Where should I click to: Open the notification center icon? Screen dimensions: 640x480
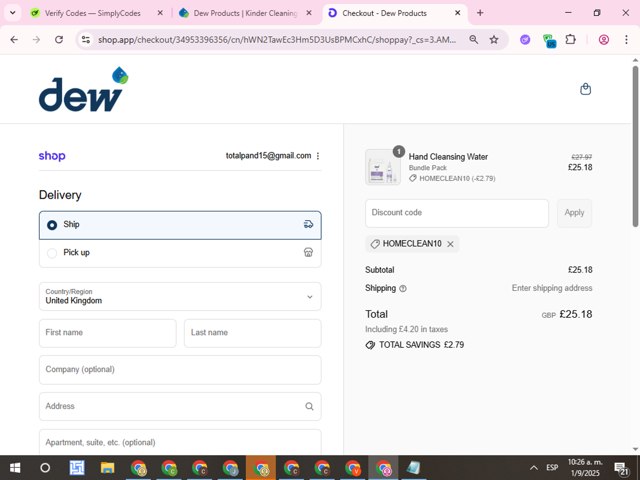622,469
